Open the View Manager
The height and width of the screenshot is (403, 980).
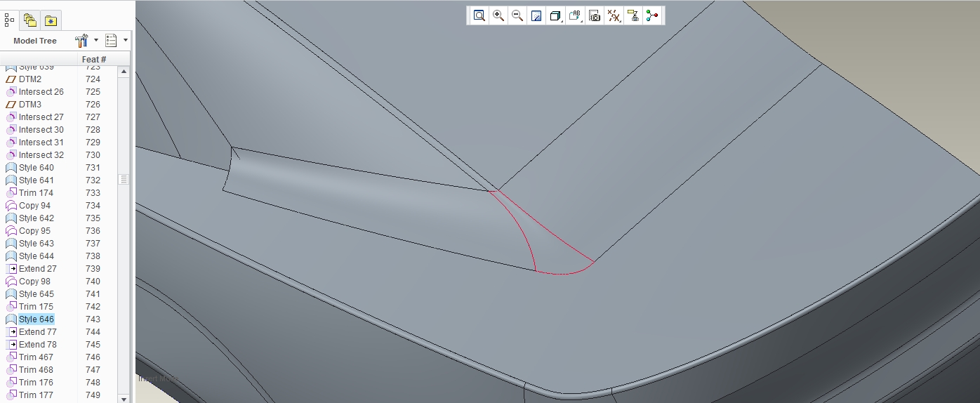pyautogui.click(x=595, y=15)
